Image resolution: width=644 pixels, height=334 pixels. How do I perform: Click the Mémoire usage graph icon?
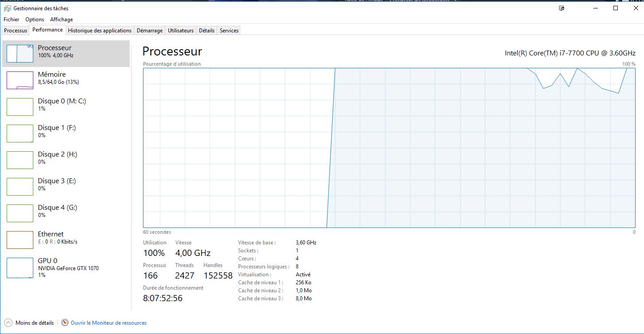[x=20, y=80]
